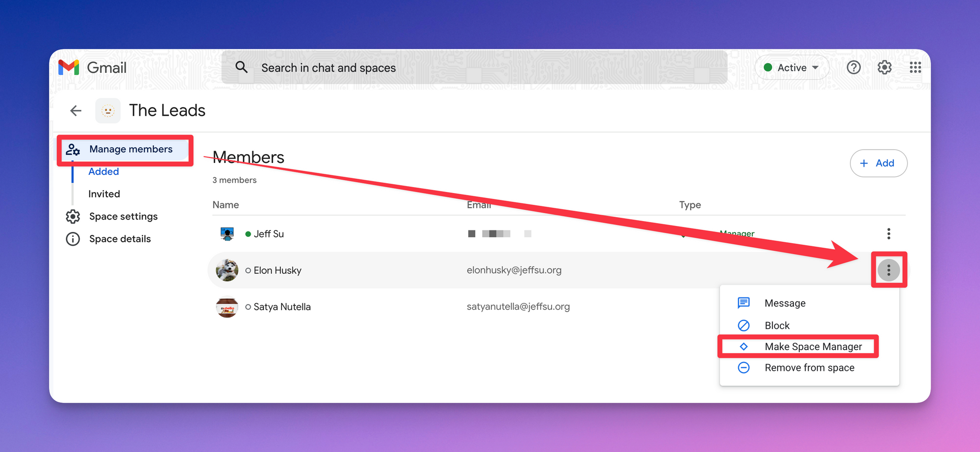Switch to the Added members list
The height and width of the screenshot is (452, 980).
pos(103,172)
